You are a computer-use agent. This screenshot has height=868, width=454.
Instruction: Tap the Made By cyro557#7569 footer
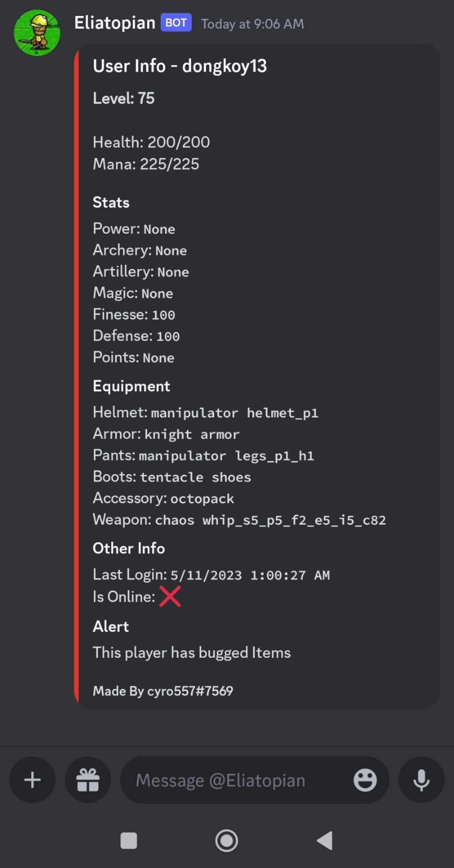[x=163, y=691]
